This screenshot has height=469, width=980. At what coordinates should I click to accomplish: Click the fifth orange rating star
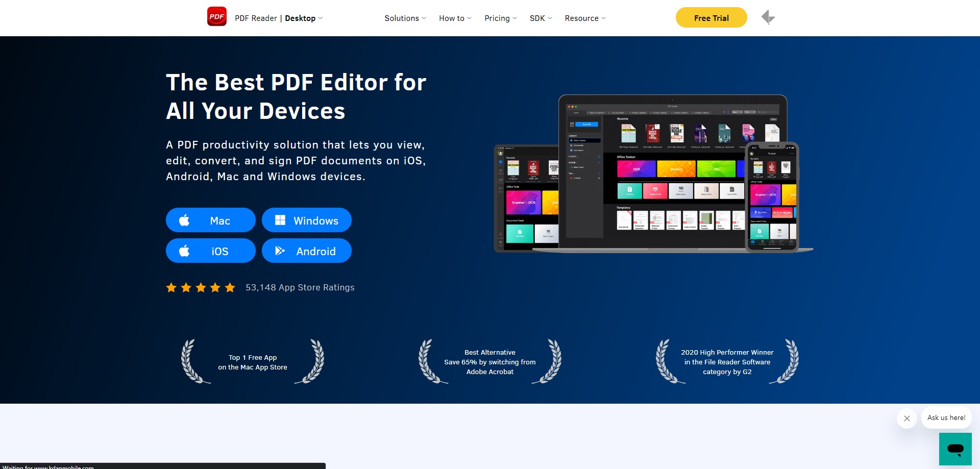click(230, 287)
